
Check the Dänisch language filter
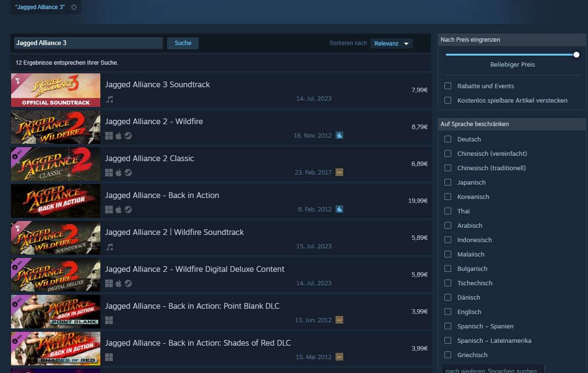click(448, 297)
